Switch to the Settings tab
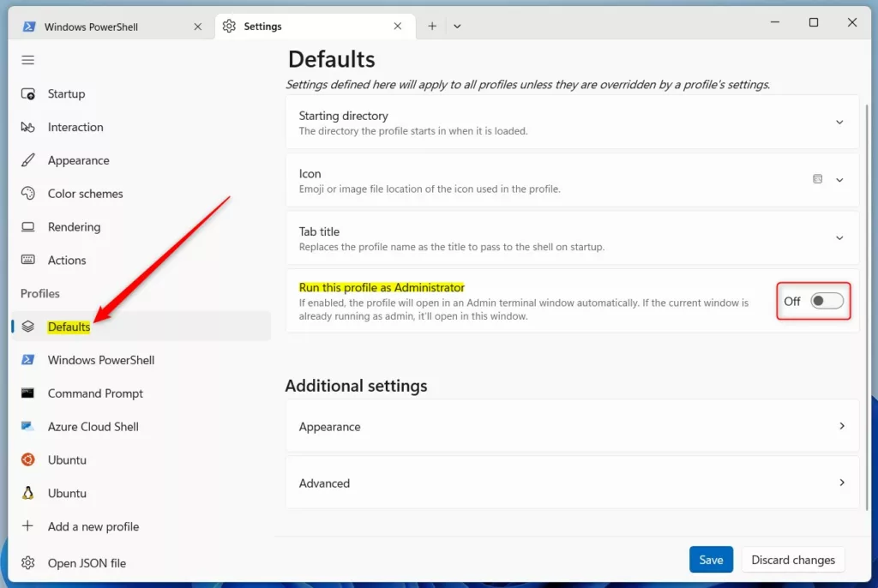Screen dimensions: 878x588 316,27
